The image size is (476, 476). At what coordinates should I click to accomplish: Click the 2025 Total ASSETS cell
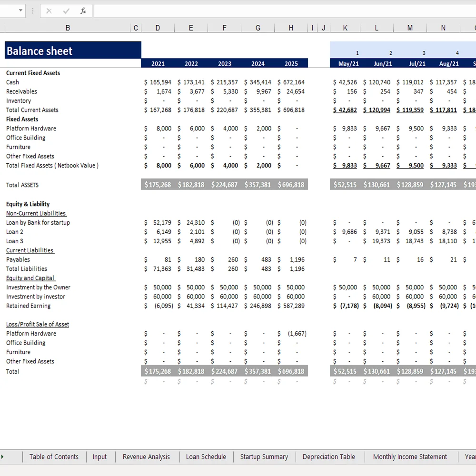point(291,185)
